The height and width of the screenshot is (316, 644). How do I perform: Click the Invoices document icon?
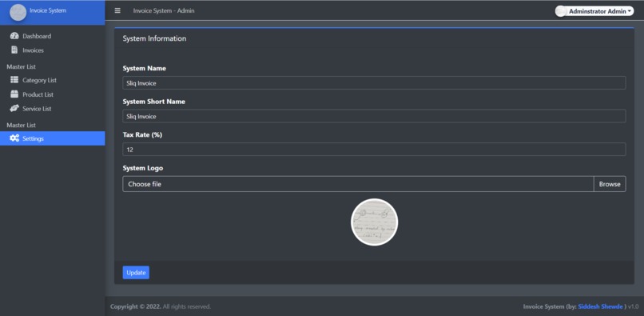(14, 50)
